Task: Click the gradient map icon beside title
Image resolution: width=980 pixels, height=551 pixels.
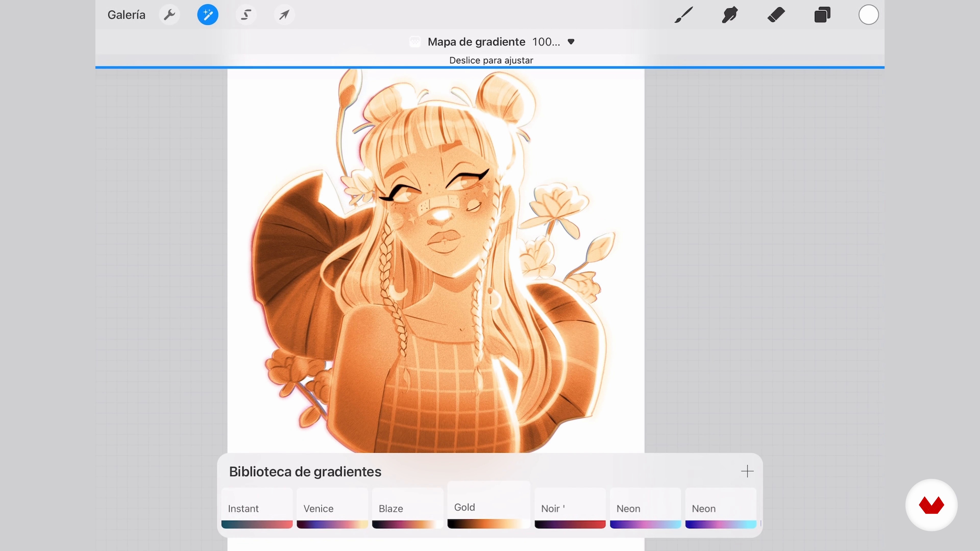Action: click(415, 42)
